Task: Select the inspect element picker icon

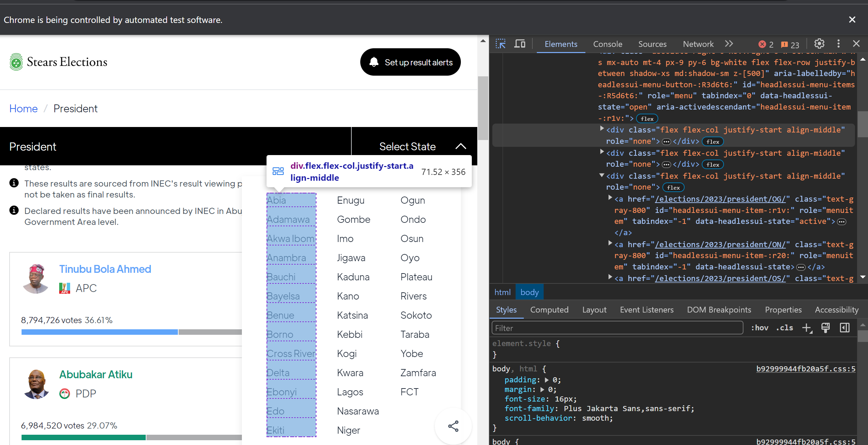Action: (x=501, y=44)
